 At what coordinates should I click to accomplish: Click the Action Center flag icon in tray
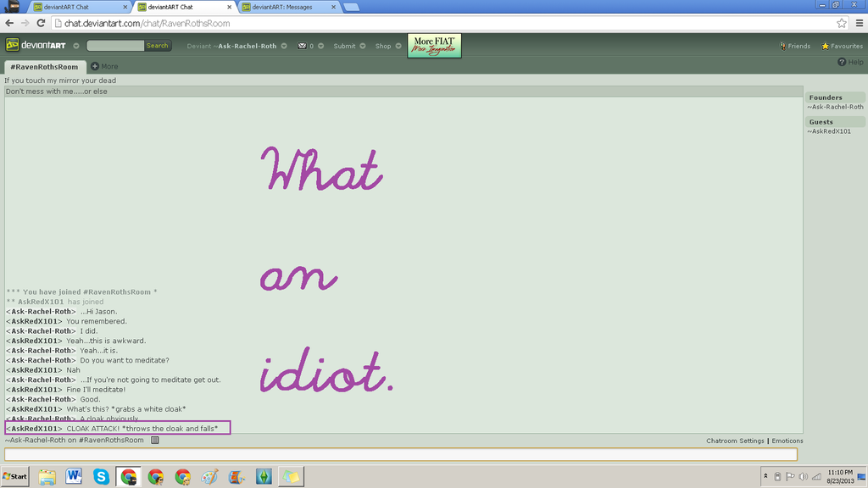coord(790,476)
